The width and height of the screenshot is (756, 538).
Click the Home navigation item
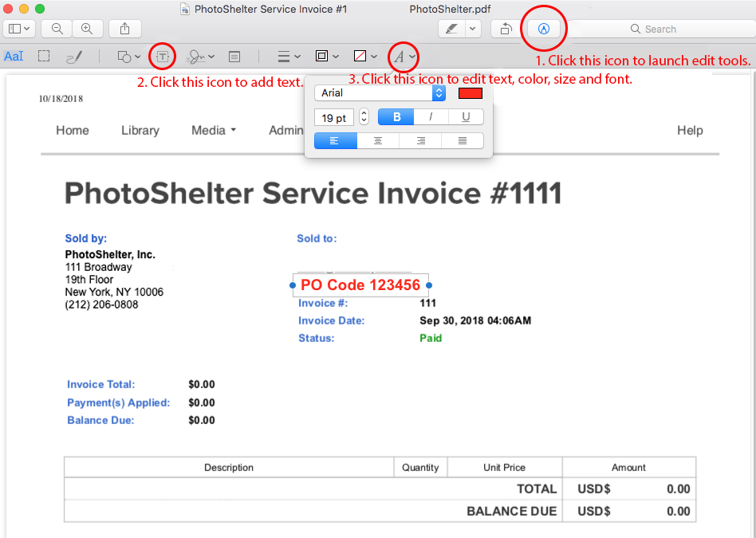pos(73,130)
